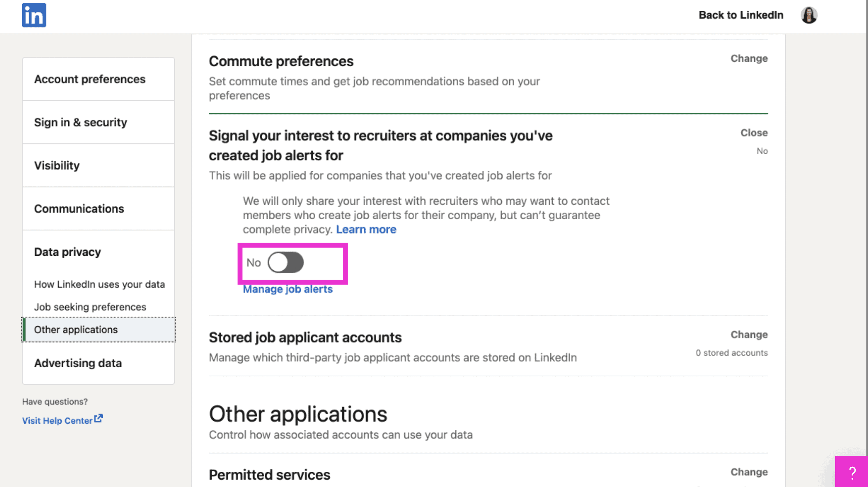
Task: Open the Manage job alerts link
Action: [x=288, y=289]
